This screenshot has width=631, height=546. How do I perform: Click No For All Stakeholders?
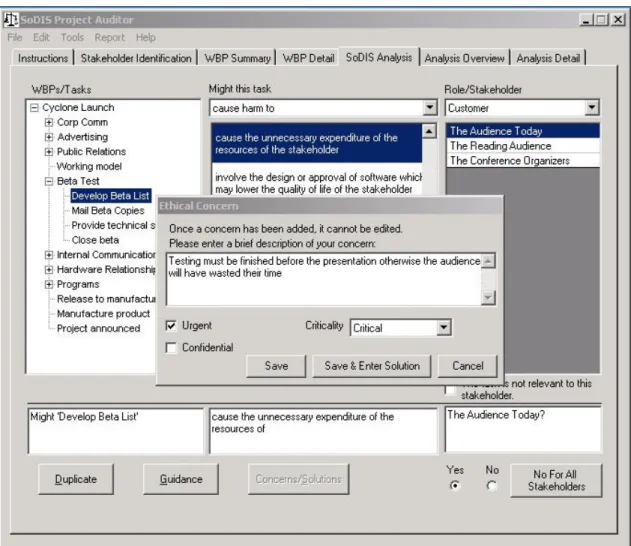click(x=557, y=480)
